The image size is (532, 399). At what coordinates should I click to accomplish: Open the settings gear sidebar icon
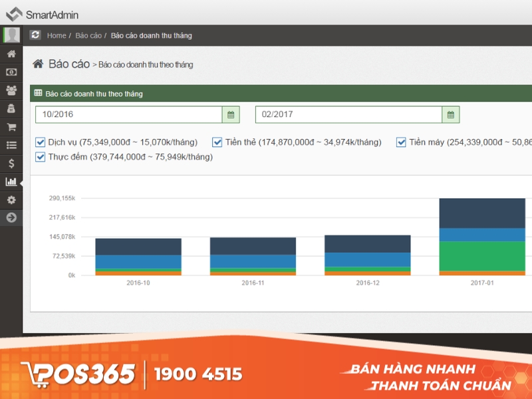(x=11, y=199)
